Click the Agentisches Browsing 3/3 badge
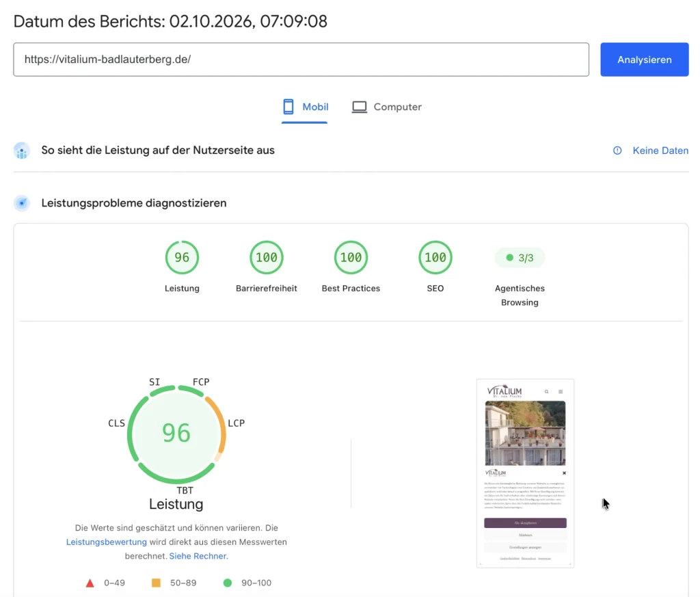The width and height of the screenshot is (700, 597). click(520, 258)
